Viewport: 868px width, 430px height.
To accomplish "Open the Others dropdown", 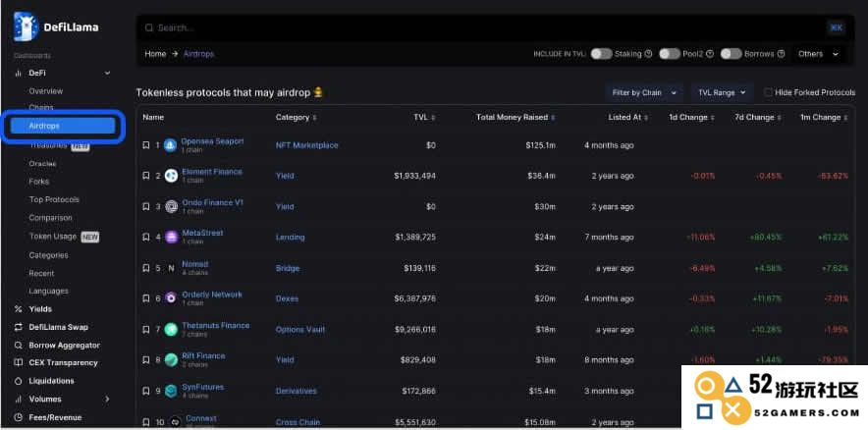I will coord(818,54).
